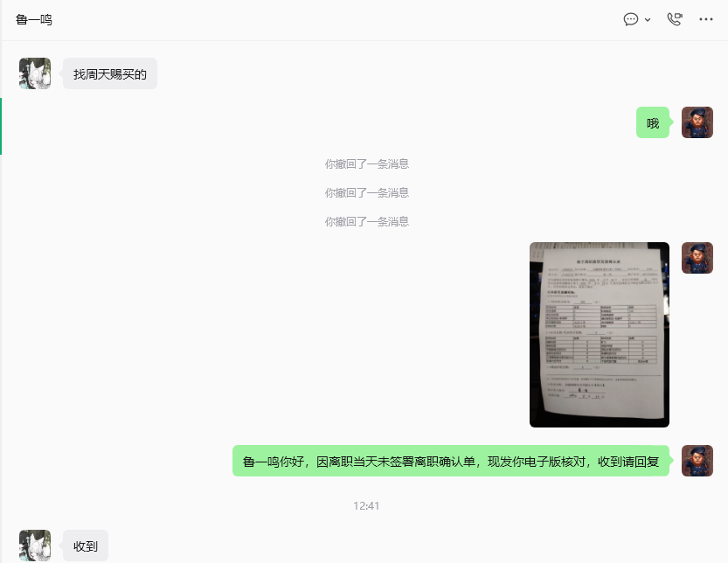Open the contact avatar beside 收到
This screenshot has height=563, width=728.
click(35, 546)
